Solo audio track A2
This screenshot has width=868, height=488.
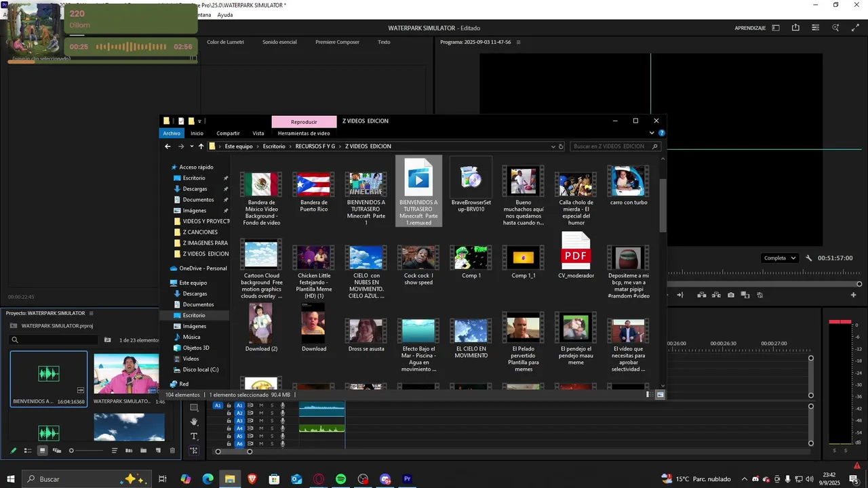click(x=272, y=413)
